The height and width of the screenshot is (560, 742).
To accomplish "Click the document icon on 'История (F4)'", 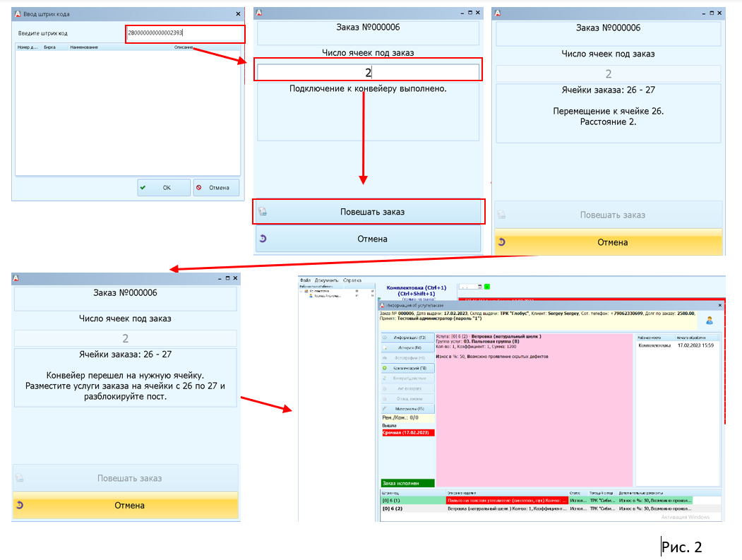I will tap(385, 347).
